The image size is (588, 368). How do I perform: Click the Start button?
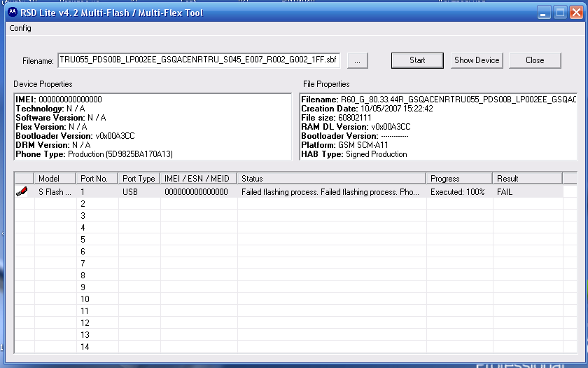tap(417, 60)
